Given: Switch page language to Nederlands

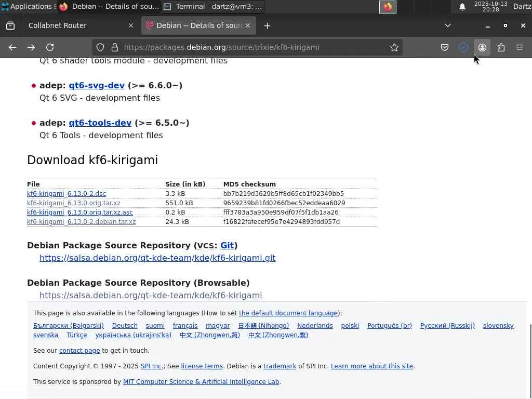Looking at the screenshot, I should click(315, 326).
